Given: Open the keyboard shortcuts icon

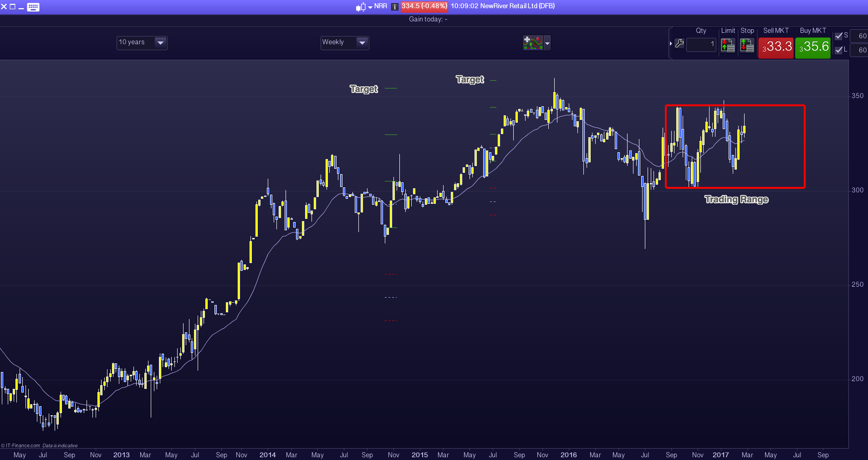Looking at the screenshot, I should click(x=33, y=7).
